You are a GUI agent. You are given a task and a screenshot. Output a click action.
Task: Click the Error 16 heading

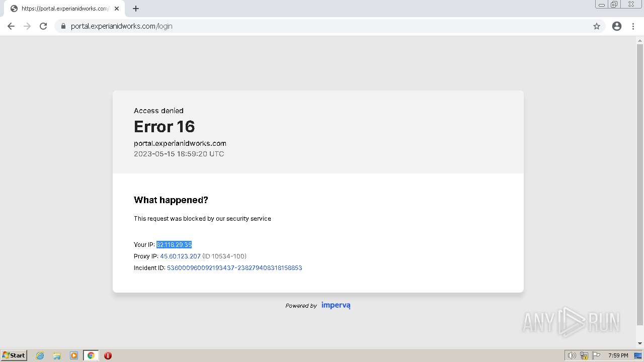(165, 127)
